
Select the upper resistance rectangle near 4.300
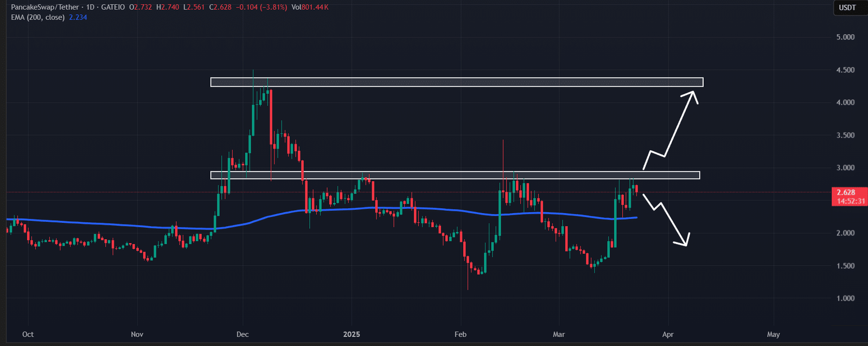pos(456,82)
